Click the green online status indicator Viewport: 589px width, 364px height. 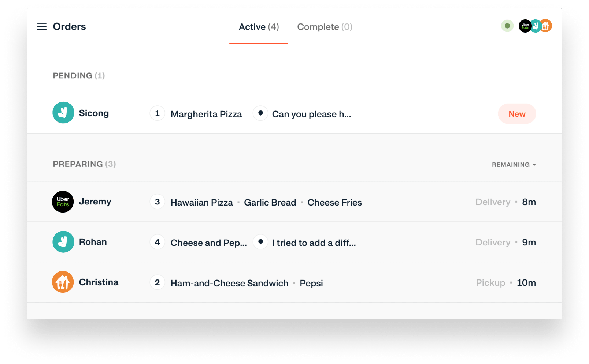(507, 26)
